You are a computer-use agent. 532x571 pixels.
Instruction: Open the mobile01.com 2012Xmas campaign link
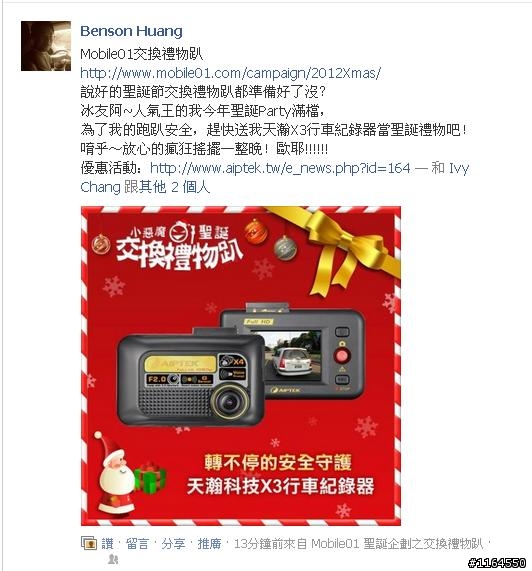point(230,73)
